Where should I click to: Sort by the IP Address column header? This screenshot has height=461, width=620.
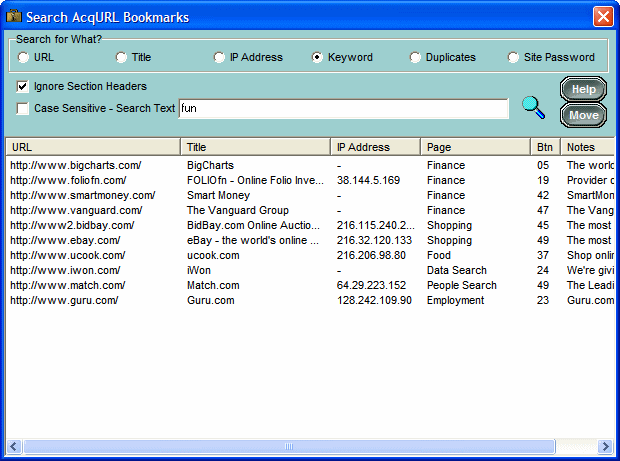[x=375, y=147]
